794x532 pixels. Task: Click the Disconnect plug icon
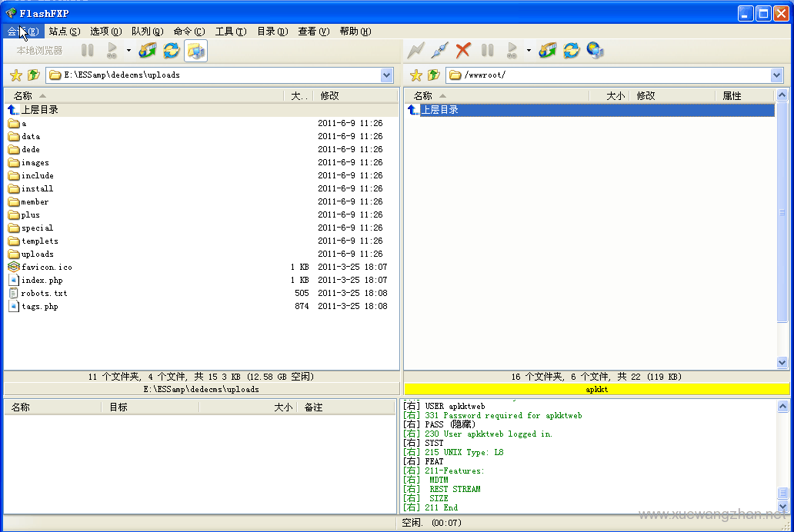pyautogui.click(x=439, y=51)
